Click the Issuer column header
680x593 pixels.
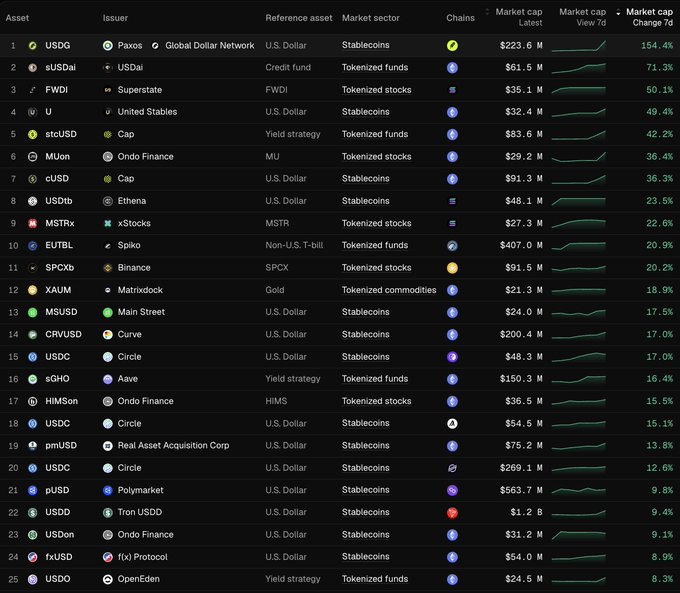click(115, 18)
